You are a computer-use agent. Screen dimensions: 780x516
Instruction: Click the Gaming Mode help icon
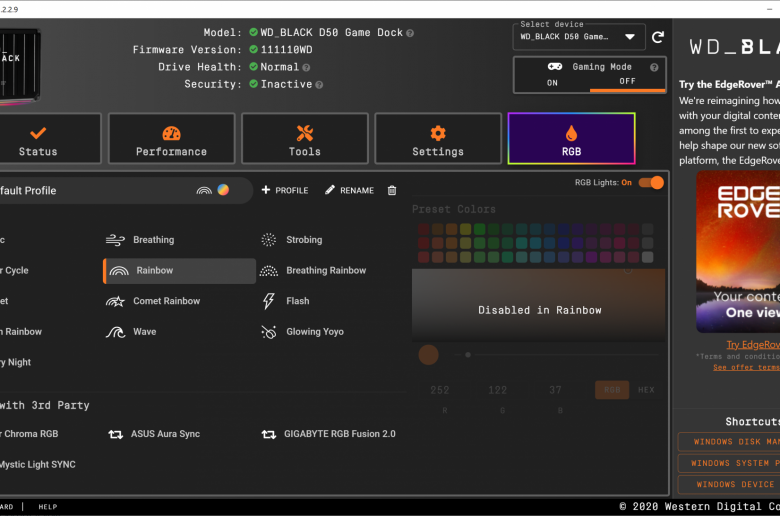tap(654, 67)
